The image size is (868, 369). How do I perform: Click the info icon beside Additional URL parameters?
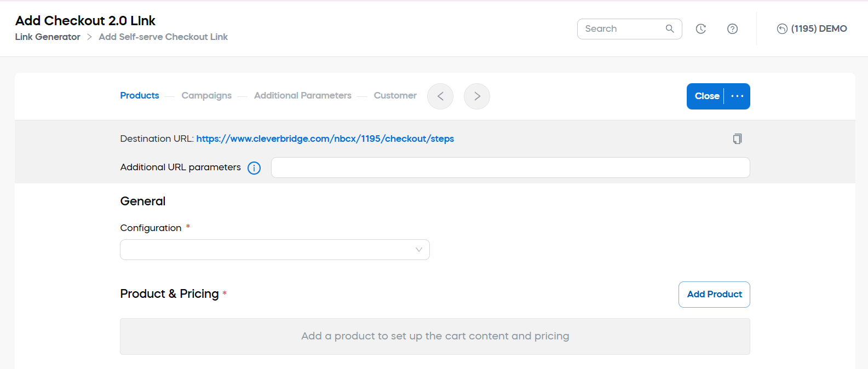(x=254, y=168)
